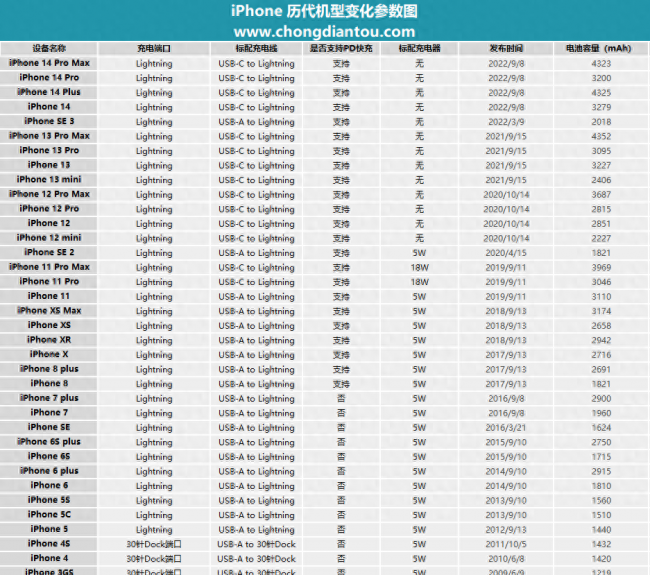Select the iPhone SE 2 name cell
This screenshot has width=650, height=575.
tap(49, 252)
